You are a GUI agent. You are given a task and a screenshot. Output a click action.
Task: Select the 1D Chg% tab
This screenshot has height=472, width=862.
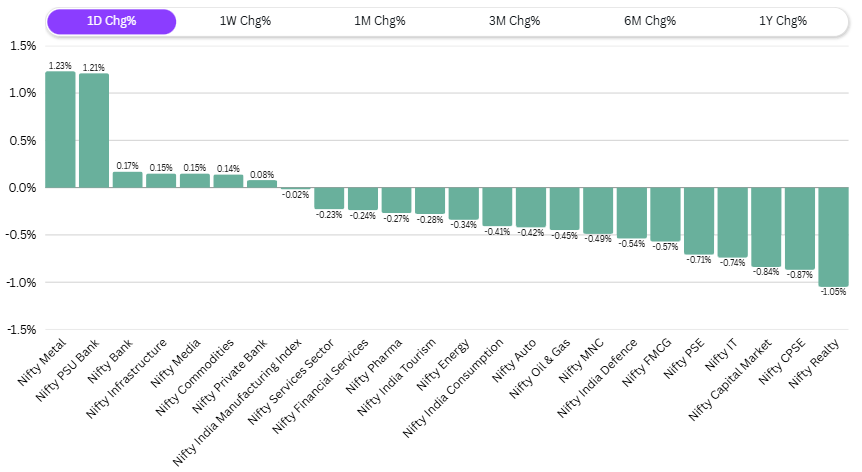coord(111,21)
